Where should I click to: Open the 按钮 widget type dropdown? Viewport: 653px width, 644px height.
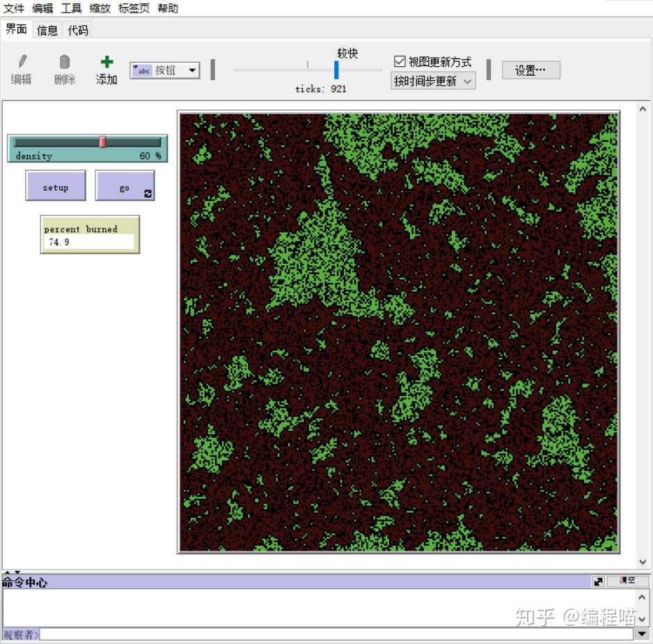[x=192, y=70]
